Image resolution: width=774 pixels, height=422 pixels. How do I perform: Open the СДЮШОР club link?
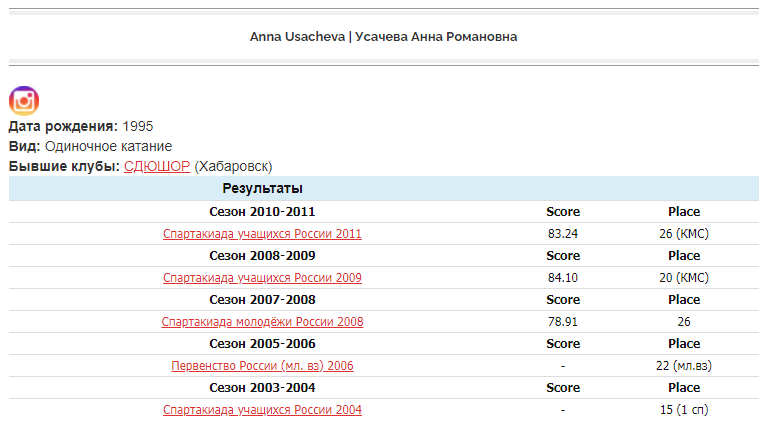(156, 166)
